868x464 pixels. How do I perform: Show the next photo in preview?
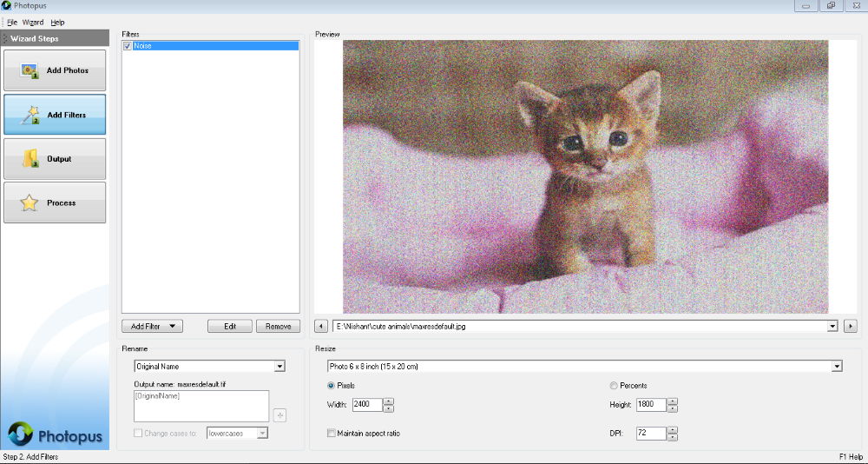click(850, 327)
